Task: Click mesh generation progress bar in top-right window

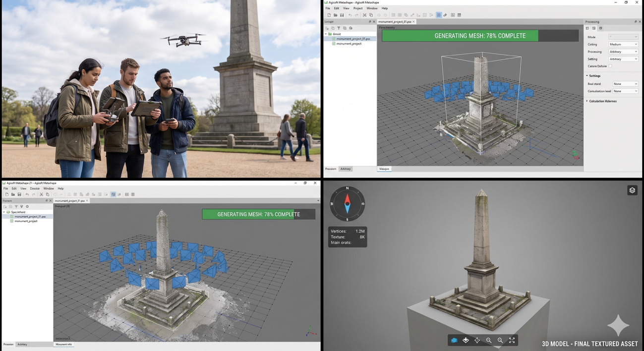Action: pos(480,36)
